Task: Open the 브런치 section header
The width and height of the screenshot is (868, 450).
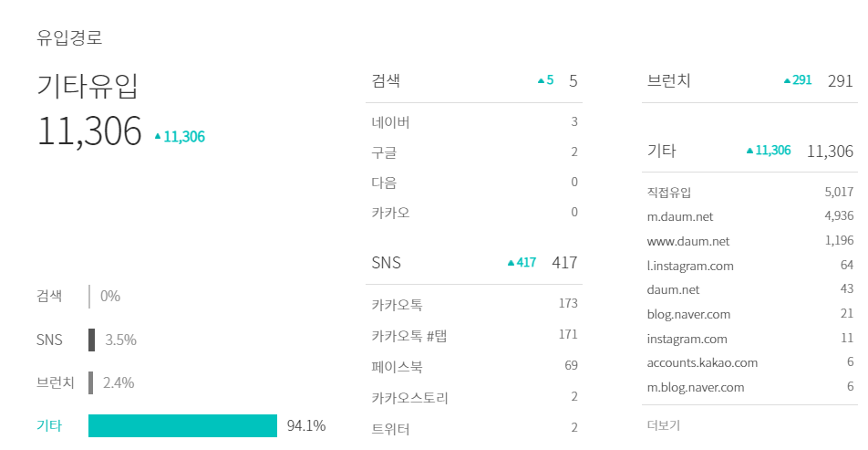Action: (x=749, y=81)
